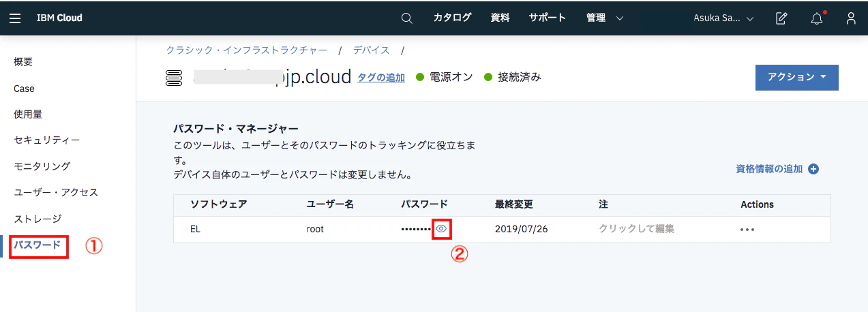
Task: Click the 電源オン status
Action: pos(445,77)
